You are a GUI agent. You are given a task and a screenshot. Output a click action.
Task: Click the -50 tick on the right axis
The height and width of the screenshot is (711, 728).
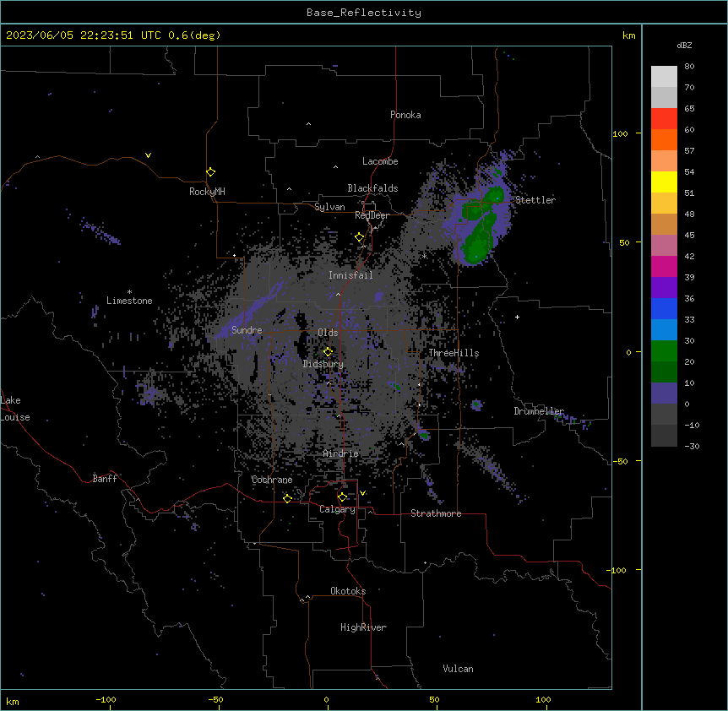pyautogui.click(x=620, y=461)
